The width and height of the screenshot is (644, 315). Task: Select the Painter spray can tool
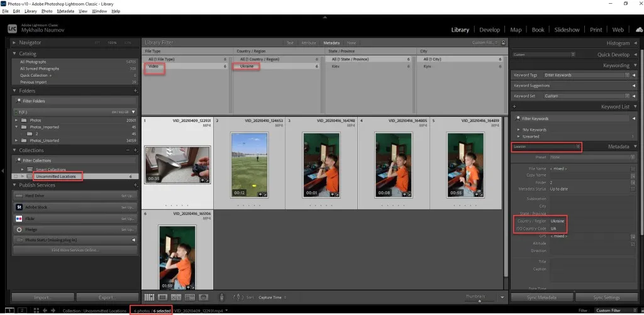(x=221, y=297)
